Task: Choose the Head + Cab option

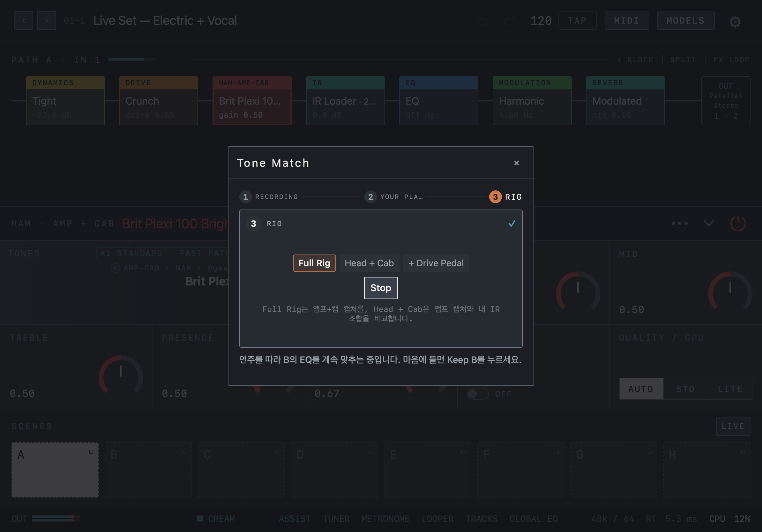Action: click(x=369, y=263)
